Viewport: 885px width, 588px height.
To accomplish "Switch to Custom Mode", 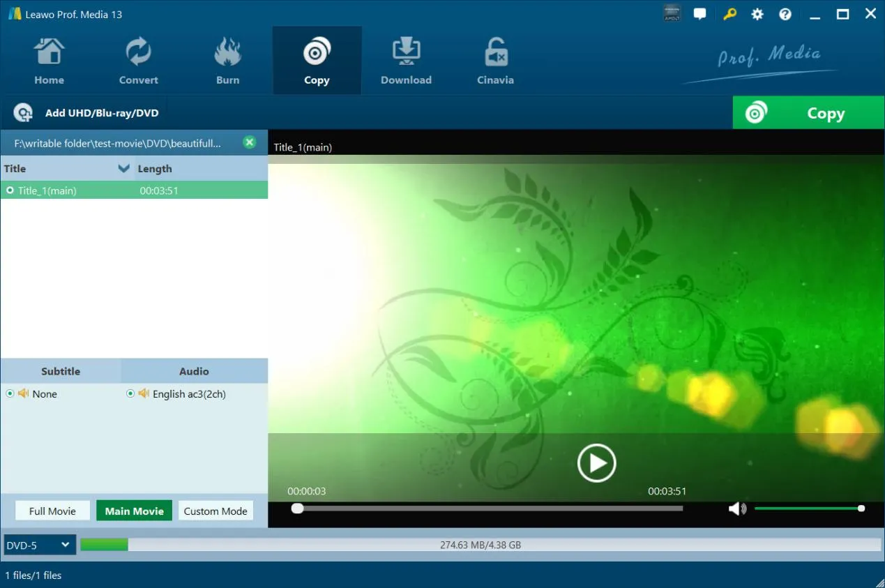I will click(x=215, y=511).
